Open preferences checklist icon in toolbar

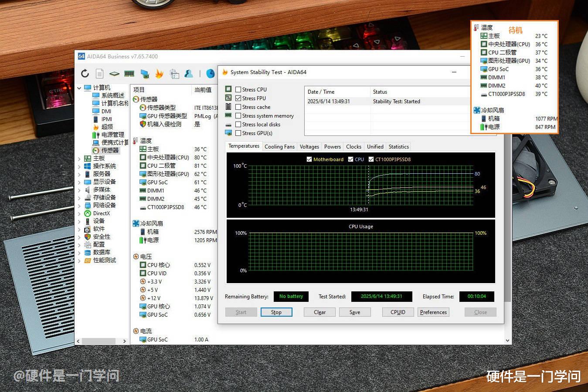[174, 74]
